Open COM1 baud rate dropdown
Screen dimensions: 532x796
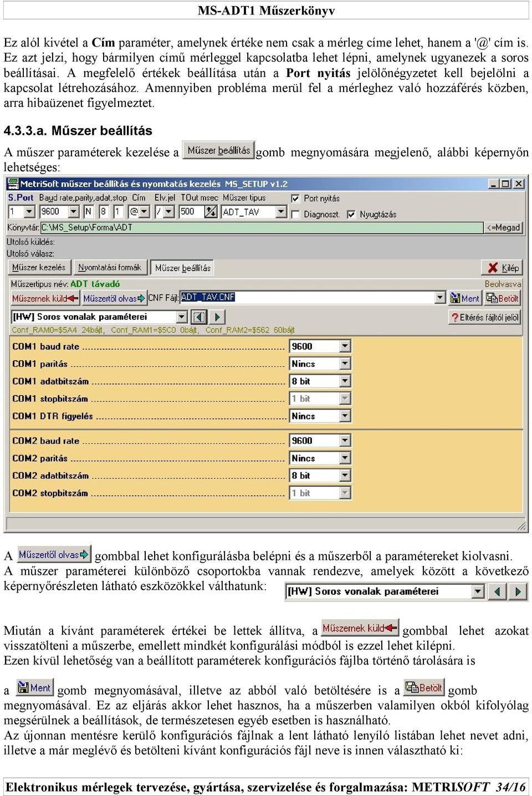coord(345,346)
